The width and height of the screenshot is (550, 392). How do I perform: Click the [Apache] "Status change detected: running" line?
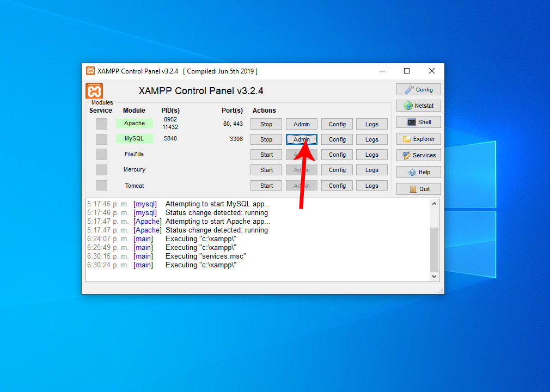tap(216, 230)
